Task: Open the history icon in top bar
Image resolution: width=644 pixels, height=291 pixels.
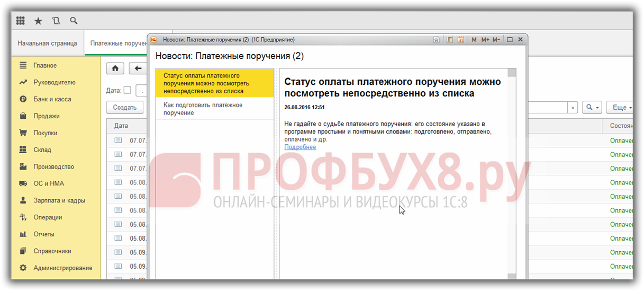Action: tap(56, 21)
